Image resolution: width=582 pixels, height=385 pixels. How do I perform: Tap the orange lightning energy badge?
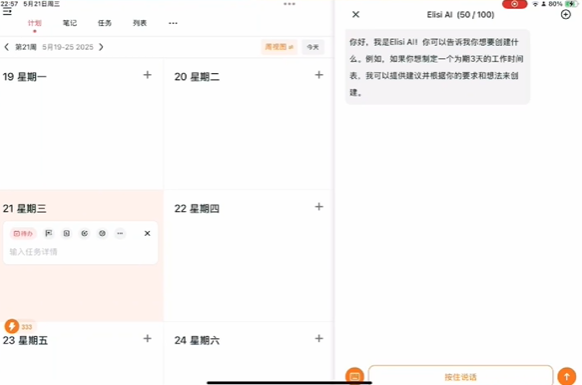[x=12, y=327]
